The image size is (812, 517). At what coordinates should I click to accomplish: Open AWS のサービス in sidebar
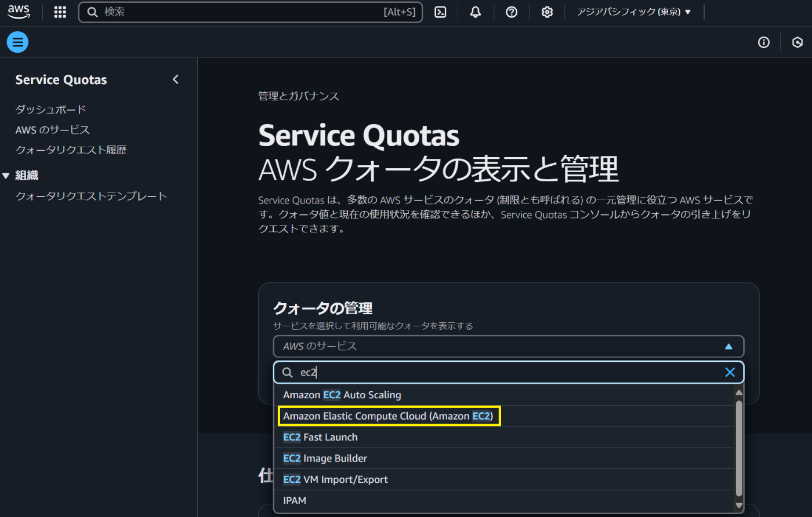[53, 130]
